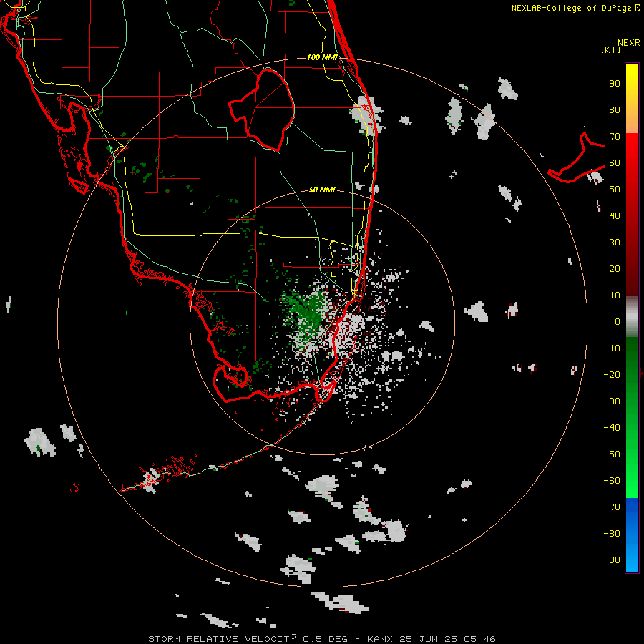Click the -70 value on the velocity scale
Viewport: 644px width, 644px height.
pos(612,507)
